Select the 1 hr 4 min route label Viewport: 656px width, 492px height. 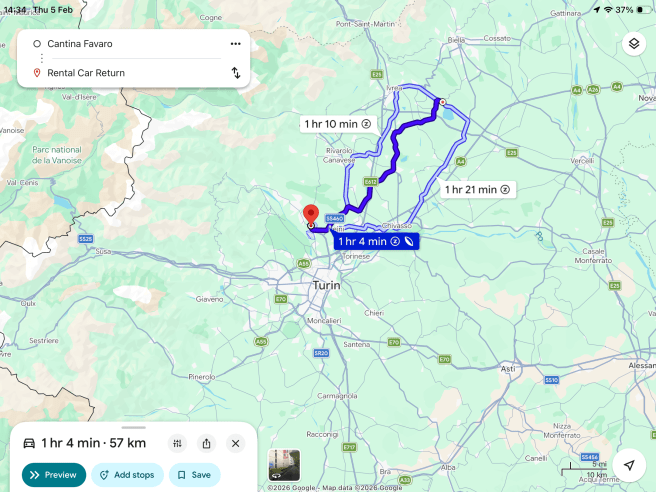click(376, 241)
